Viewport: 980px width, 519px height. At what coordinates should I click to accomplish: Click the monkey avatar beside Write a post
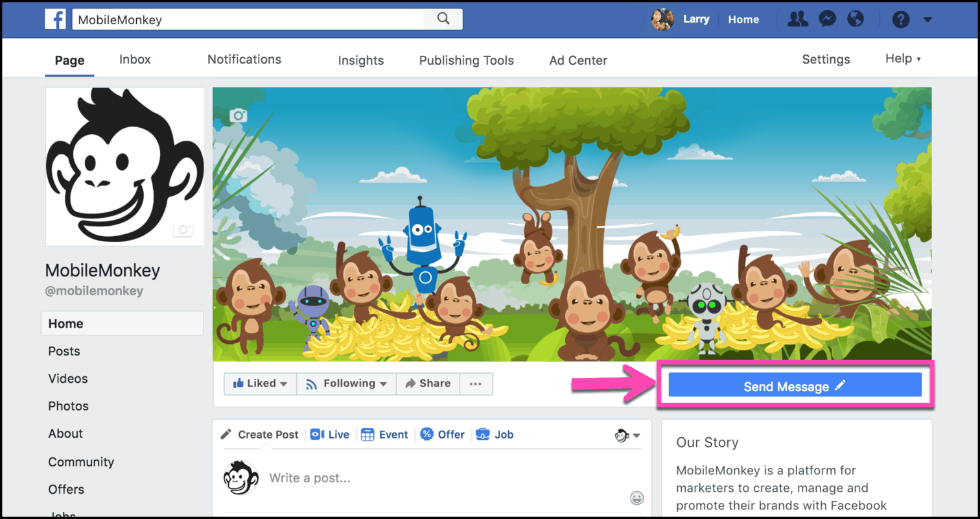pos(241,478)
